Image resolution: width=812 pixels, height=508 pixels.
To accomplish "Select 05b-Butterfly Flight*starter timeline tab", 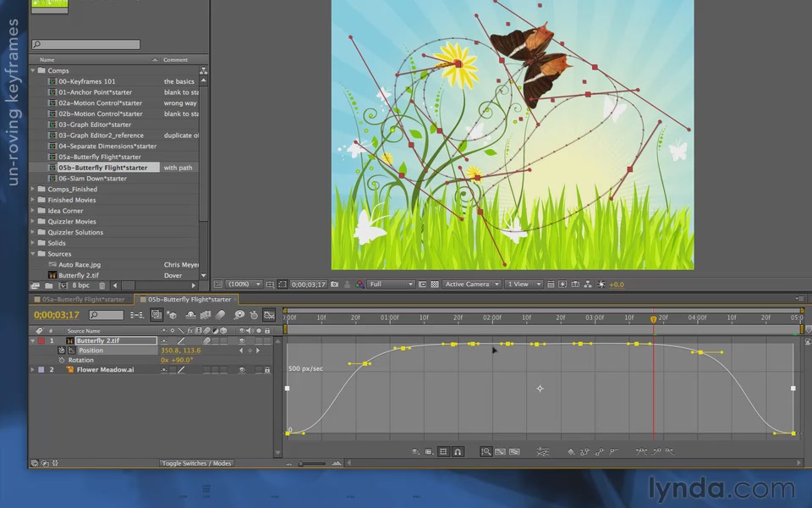I will point(189,299).
